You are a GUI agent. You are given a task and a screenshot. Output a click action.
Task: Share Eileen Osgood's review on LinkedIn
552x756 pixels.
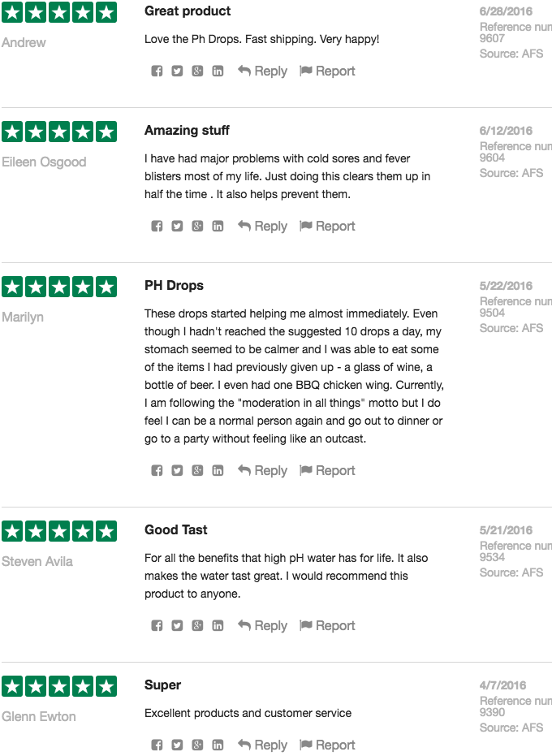point(218,227)
